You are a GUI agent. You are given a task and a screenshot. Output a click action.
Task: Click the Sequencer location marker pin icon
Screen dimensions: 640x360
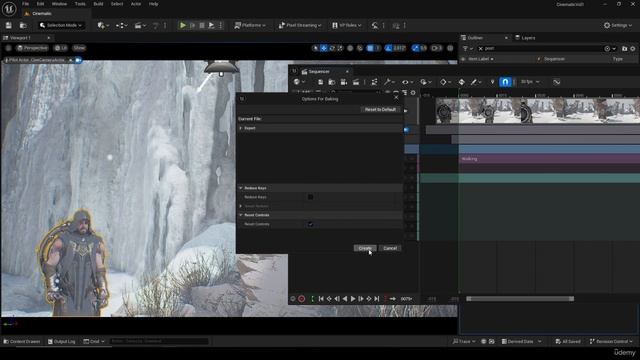click(x=492, y=82)
